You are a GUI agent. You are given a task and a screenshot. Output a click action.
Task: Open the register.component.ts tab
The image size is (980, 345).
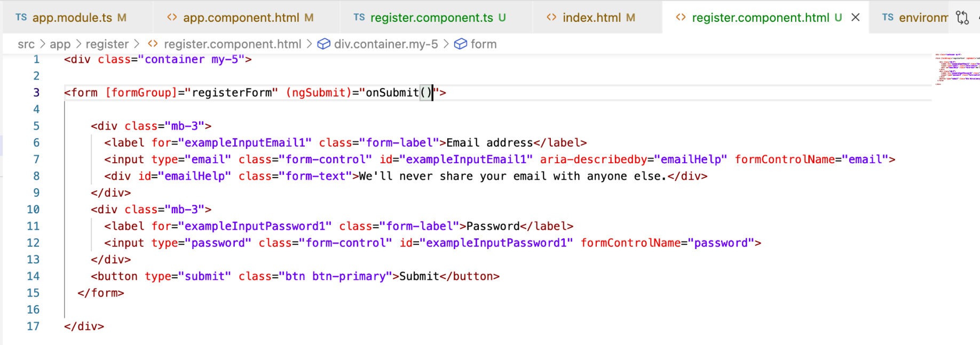431,18
